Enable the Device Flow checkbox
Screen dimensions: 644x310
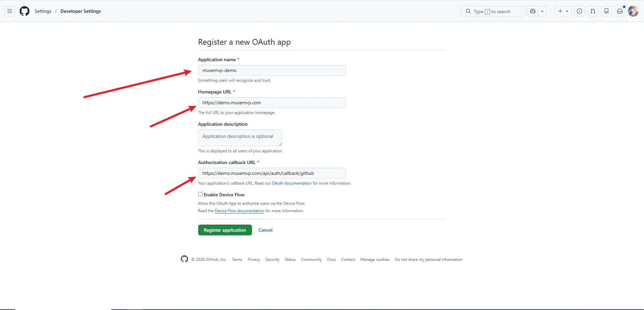200,194
